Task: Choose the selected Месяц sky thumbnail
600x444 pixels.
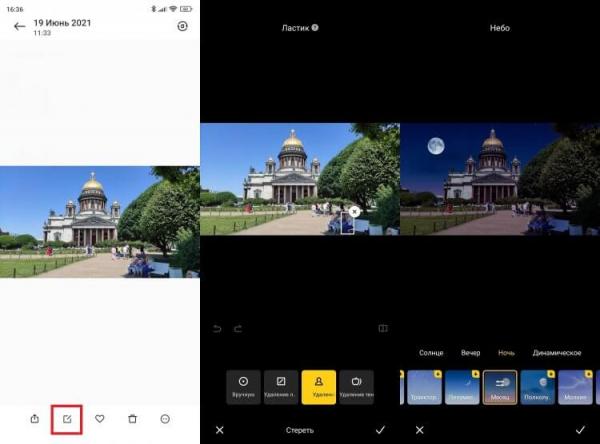Action: pos(500,387)
